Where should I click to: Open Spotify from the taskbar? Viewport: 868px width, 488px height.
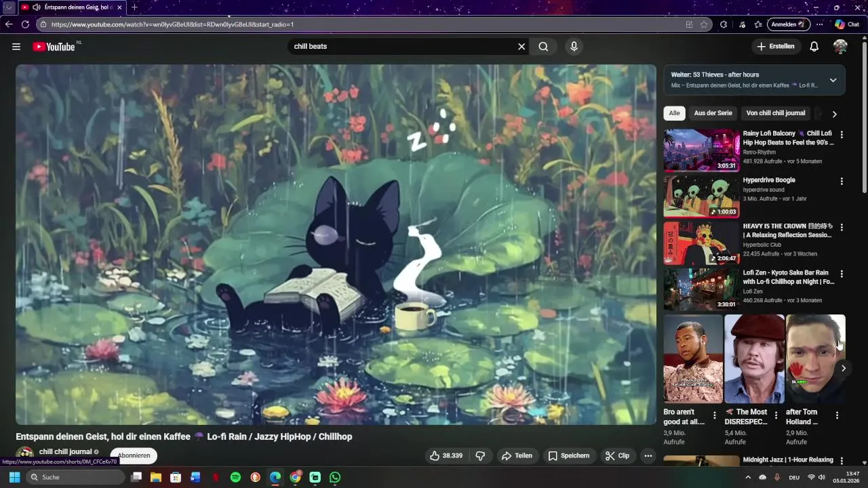[x=235, y=477]
